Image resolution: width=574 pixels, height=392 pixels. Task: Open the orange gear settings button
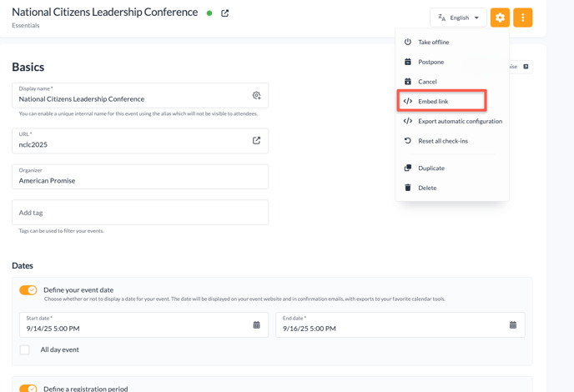pos(500,18)
